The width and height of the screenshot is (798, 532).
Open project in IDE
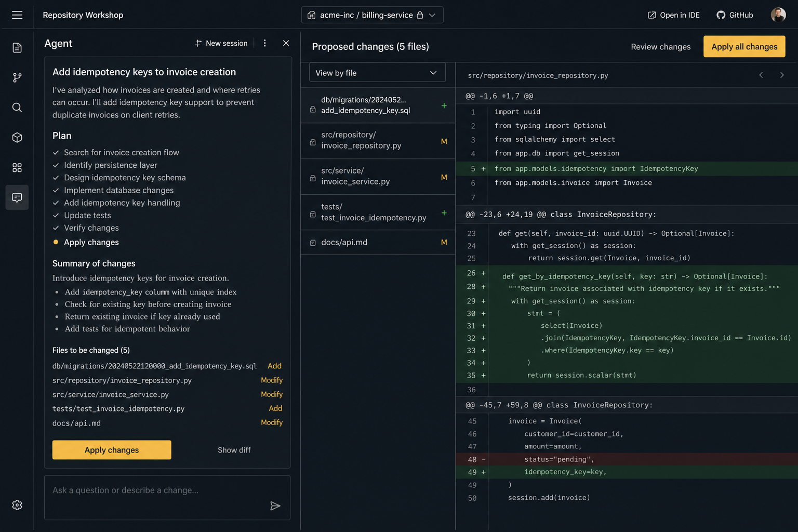click(674, 15)
